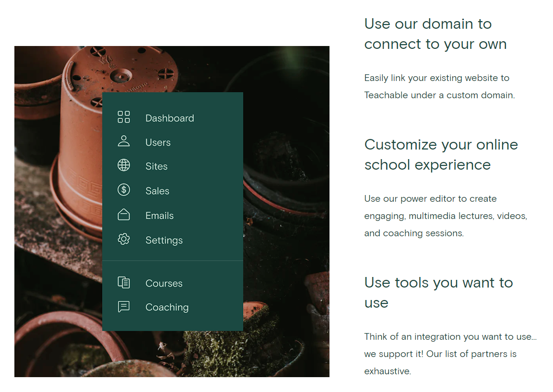Click the Sales dollar icon
Viewport: 553px width, 392px height.
123,190
